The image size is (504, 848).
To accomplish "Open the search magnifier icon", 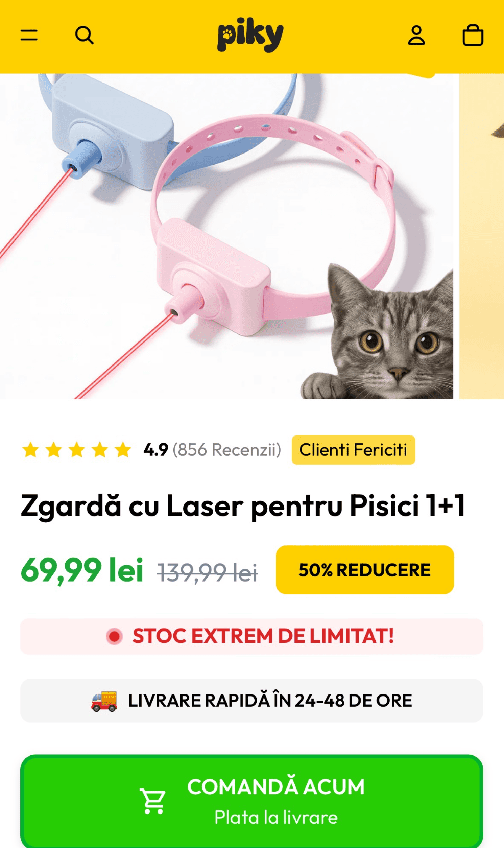I will point(84,35).
